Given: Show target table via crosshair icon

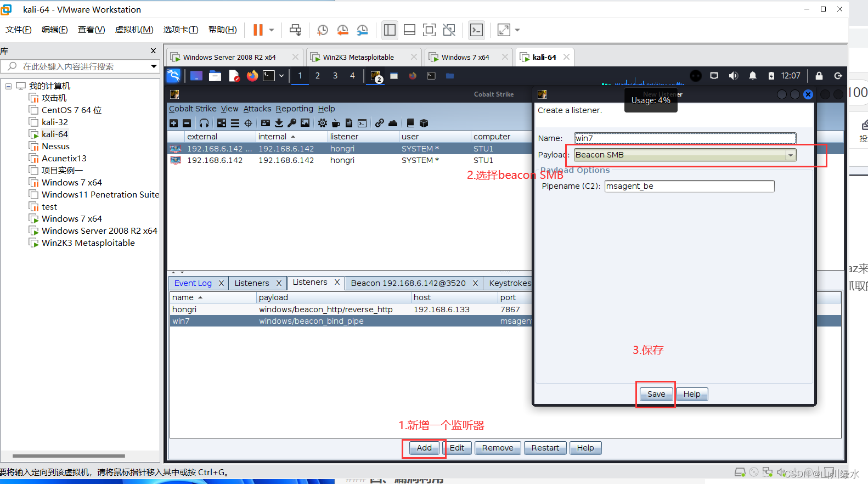Looking at the screenshot, I should 248,123.
